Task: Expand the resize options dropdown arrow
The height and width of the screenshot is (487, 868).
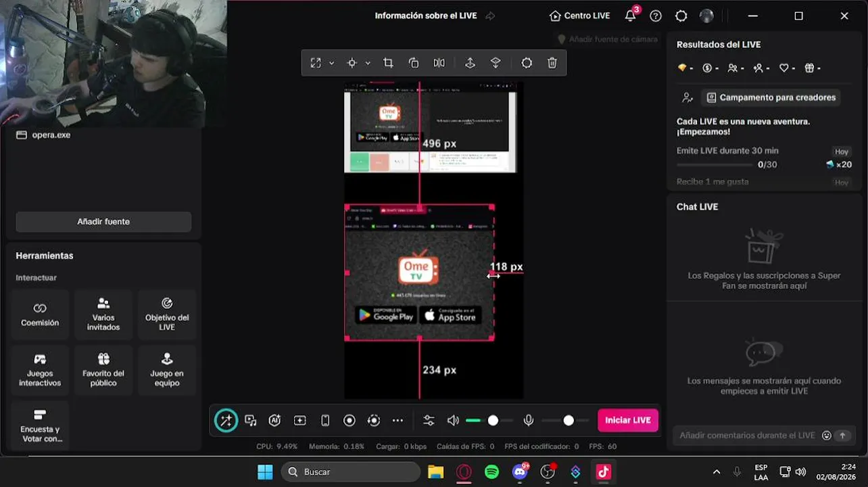Action: pyautogui.click(x=331, y=63)
